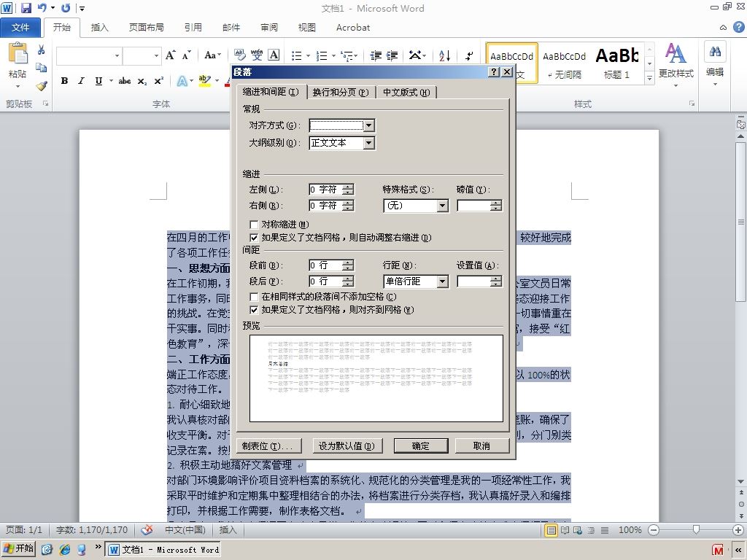This screenshot has width=747, height=560.
Task: Apply superscript formatting
Action: pos(159,81)
